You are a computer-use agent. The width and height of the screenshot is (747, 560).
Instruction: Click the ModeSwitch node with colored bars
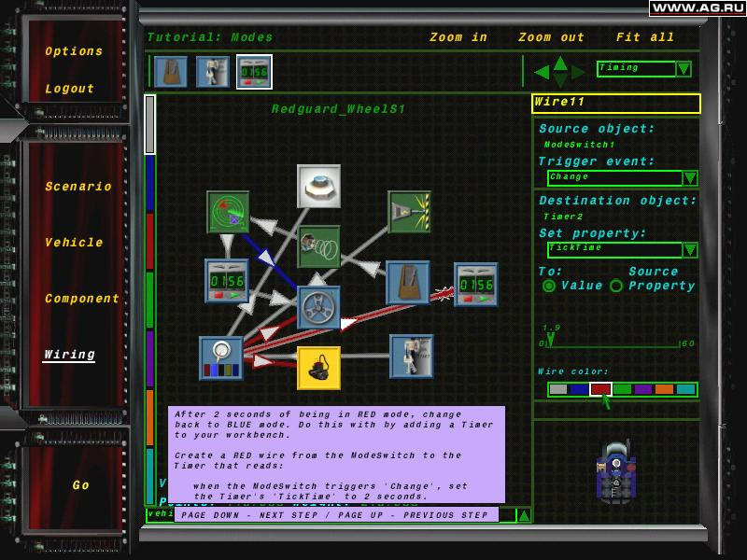tap(221, 358)
